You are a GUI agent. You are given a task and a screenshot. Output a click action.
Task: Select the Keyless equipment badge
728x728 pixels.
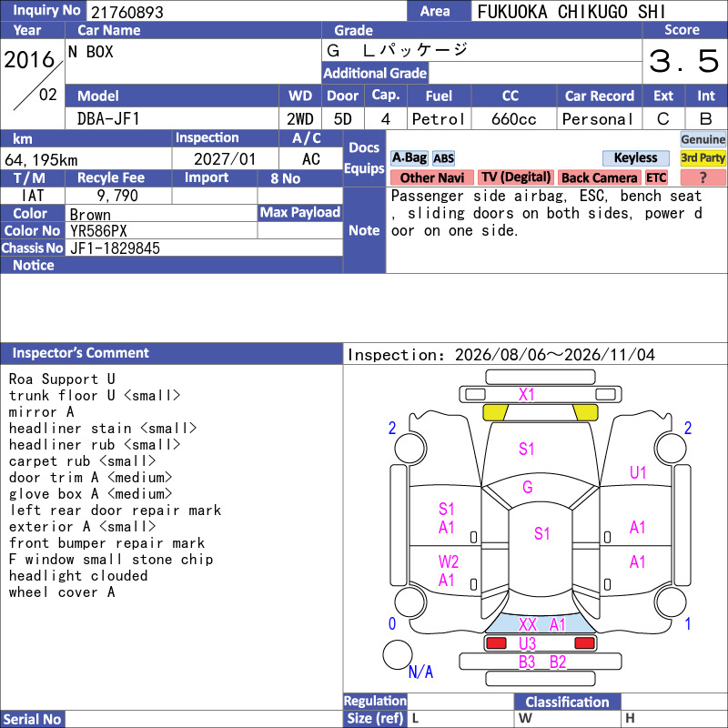(635, 157)
